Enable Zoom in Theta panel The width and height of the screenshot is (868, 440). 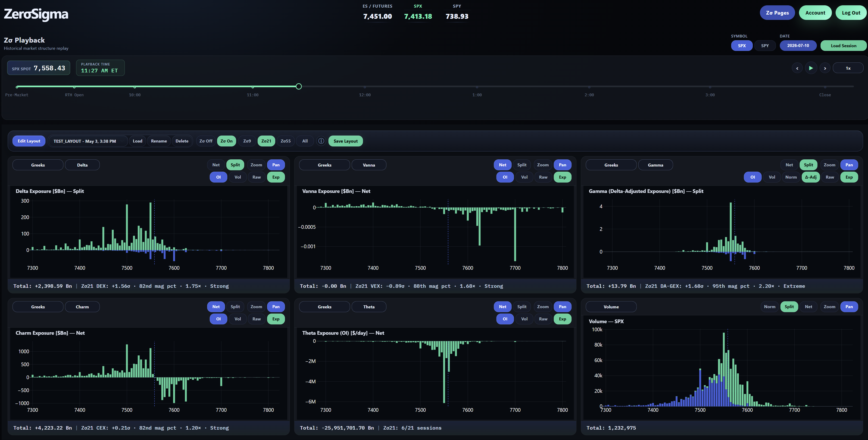[543, 306]
